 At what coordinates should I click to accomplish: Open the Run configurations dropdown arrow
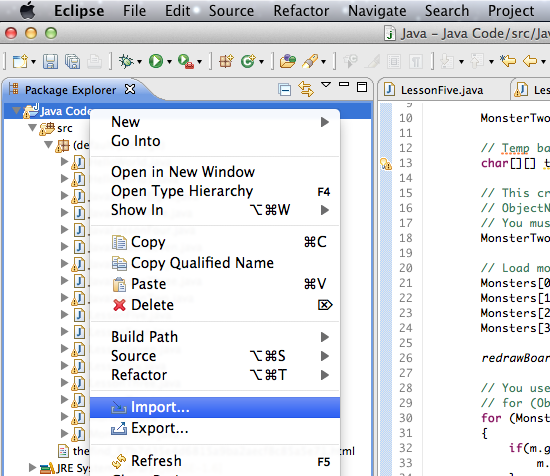point(169,62)
